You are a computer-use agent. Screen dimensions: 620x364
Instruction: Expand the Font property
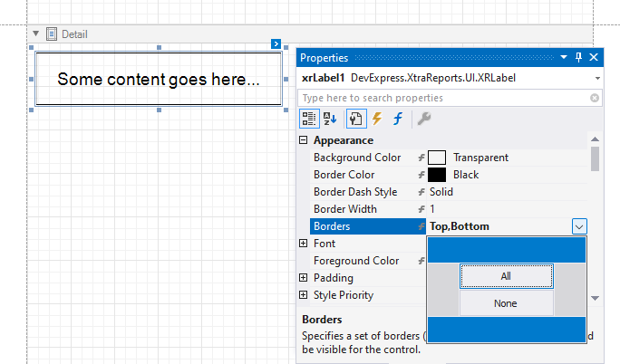pos(304,244)
